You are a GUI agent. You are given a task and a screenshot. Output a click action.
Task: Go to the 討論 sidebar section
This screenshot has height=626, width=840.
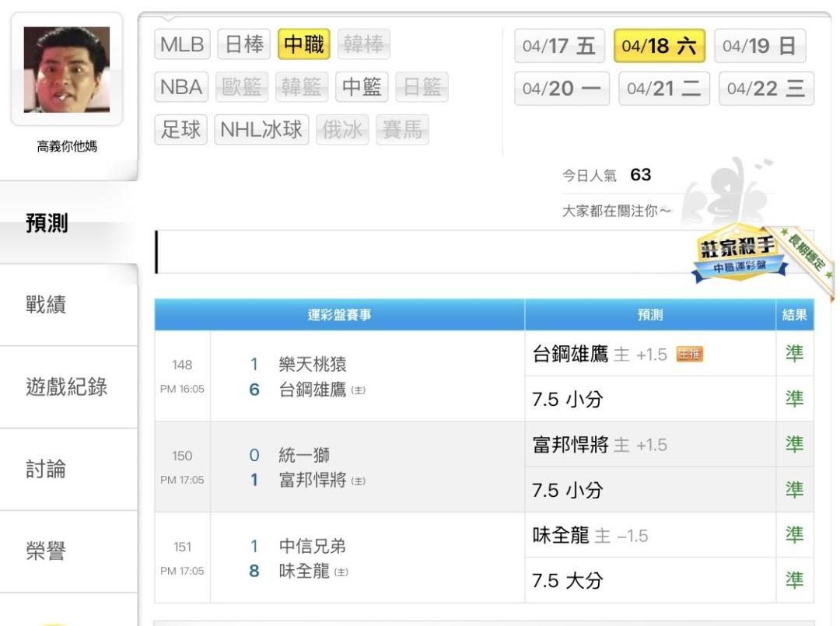pos(47,469)
